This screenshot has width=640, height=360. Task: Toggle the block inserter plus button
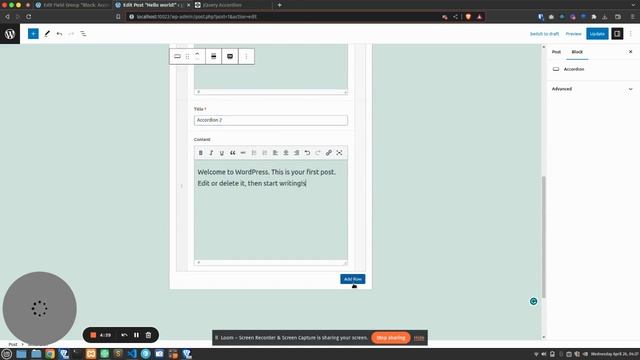pos(33,34)
